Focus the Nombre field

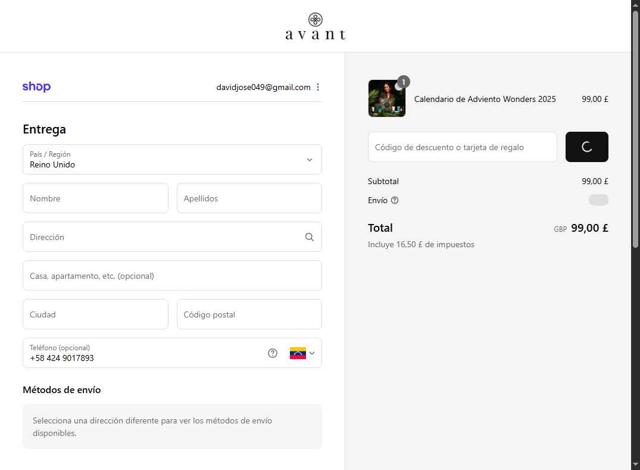96,198
